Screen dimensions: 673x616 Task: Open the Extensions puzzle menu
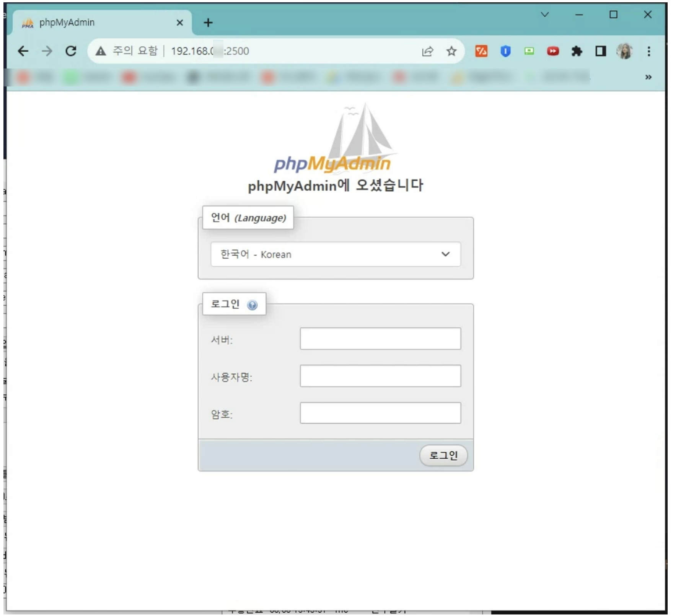[577, 51]
